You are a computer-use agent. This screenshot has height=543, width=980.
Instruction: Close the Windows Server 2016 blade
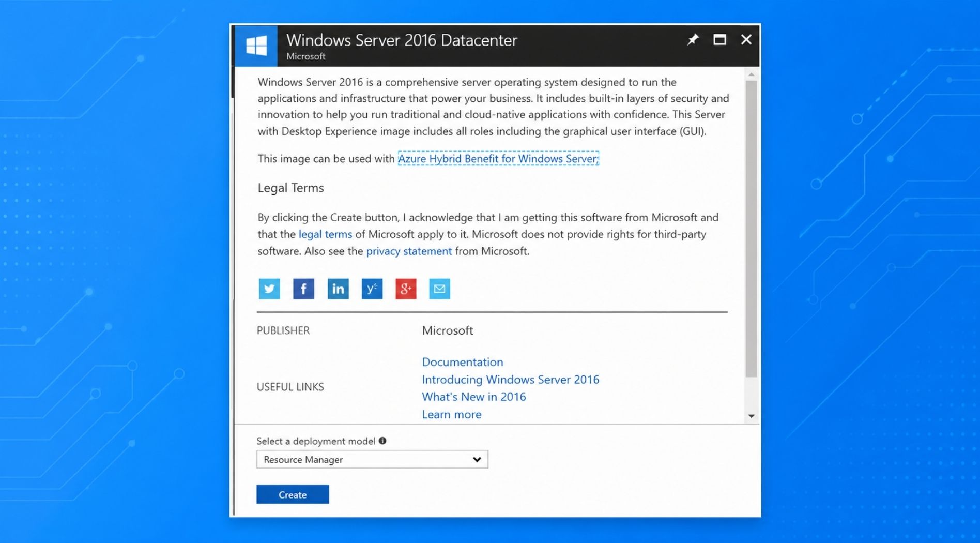click(746, 40)
